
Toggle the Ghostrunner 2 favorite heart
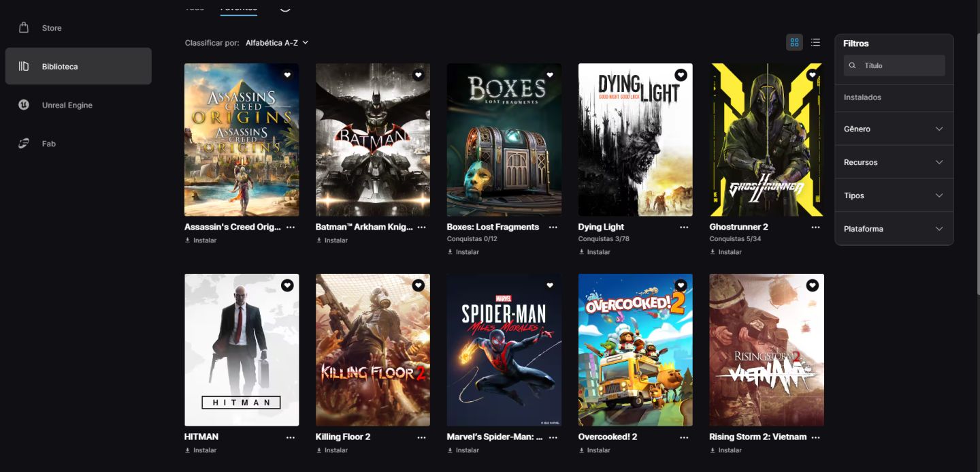[x=813, y=75]
